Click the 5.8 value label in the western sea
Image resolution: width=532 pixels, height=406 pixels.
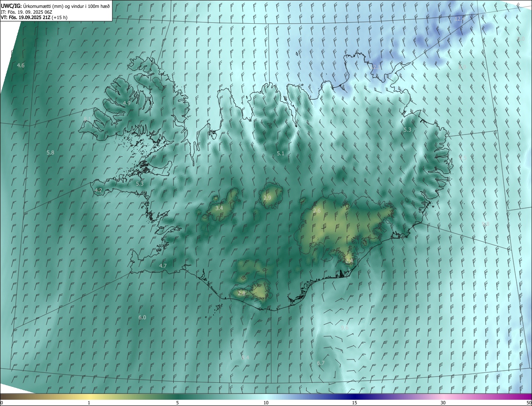pos(50,153)
